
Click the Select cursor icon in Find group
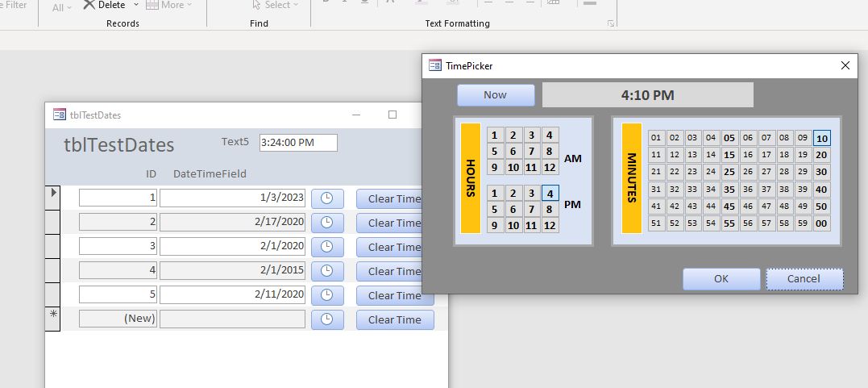tap(256, 4)
